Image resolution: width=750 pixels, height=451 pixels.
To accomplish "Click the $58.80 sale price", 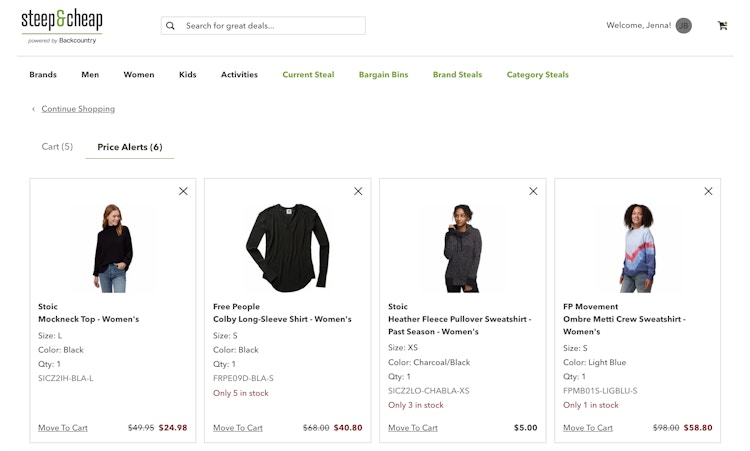I will pos(698,428).
